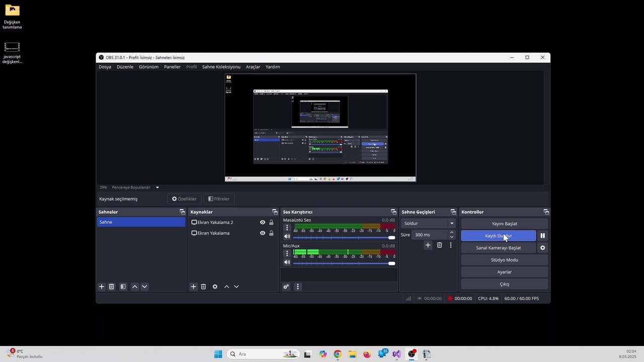
Task: Open the Windows Start menu
Action: [x=218, y=354]
